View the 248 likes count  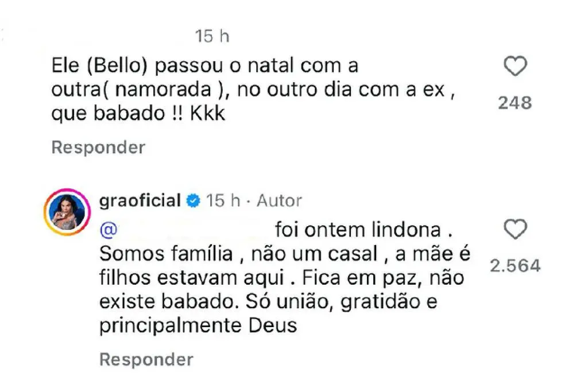tap(515, 103)
